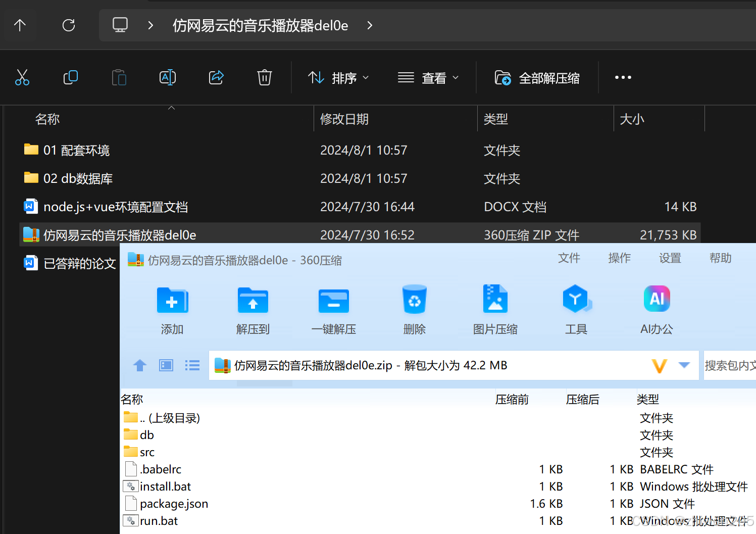The height and width of the screenshot is (534, 756).
Task: Click the Copy icon in Explorer toolbar
Action: pyautogui.click(x=71, y=77)
